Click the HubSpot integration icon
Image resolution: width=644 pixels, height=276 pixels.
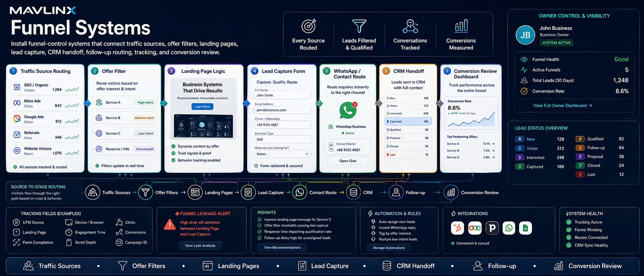(458, 228)
